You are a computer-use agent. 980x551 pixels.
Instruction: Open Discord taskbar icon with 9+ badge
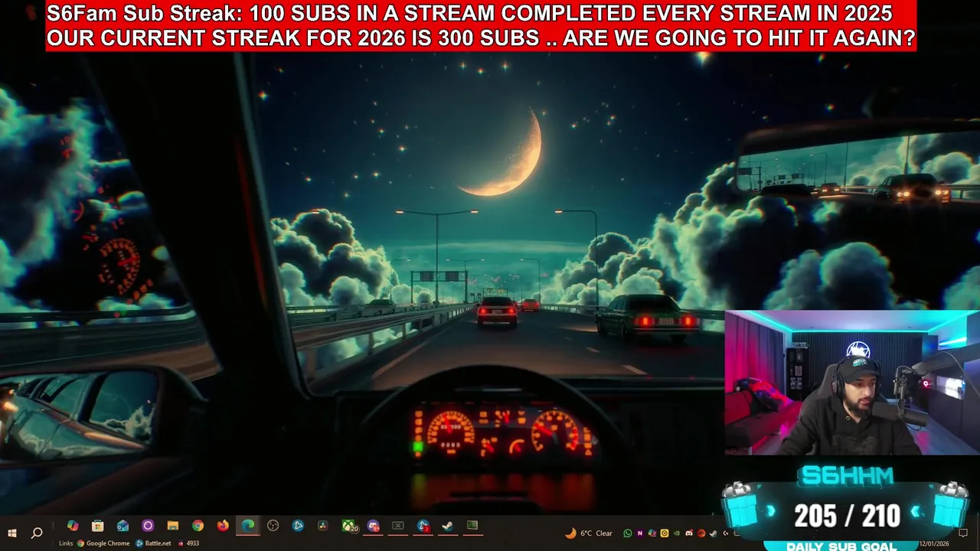[x=374, y=527]
